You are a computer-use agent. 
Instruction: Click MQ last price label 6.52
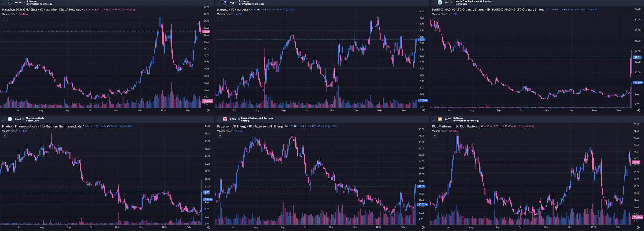click(422, 39)
